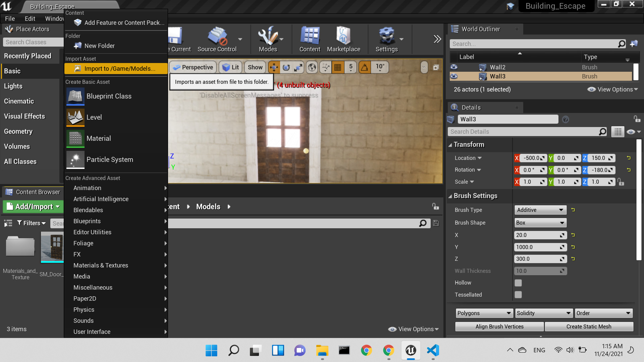Click the Align Brush Vertices button
Viewport: 644px width, 362px height.
pyautogui.click(x=499, y=326)
